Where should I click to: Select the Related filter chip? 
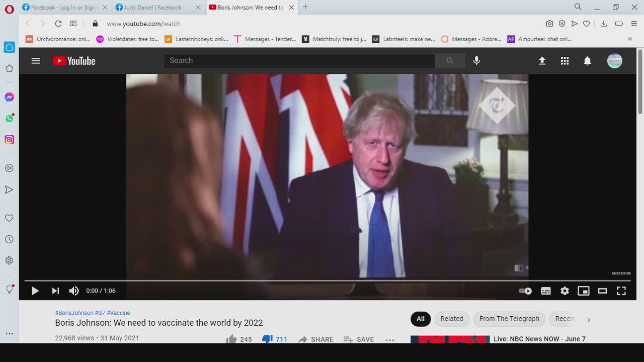pos(451,319)
